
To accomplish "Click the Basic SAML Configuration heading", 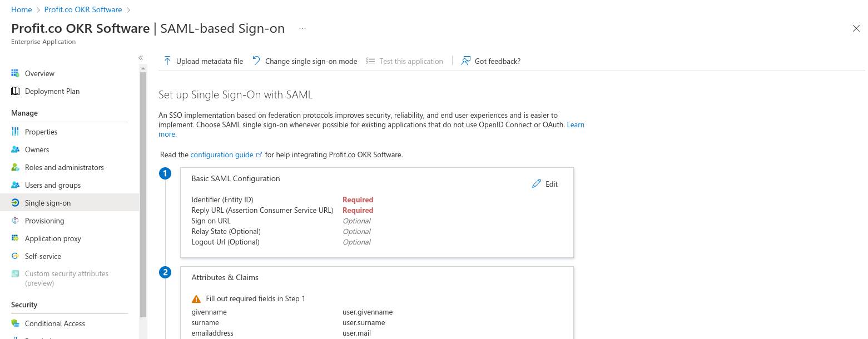I will click(236, 178).
